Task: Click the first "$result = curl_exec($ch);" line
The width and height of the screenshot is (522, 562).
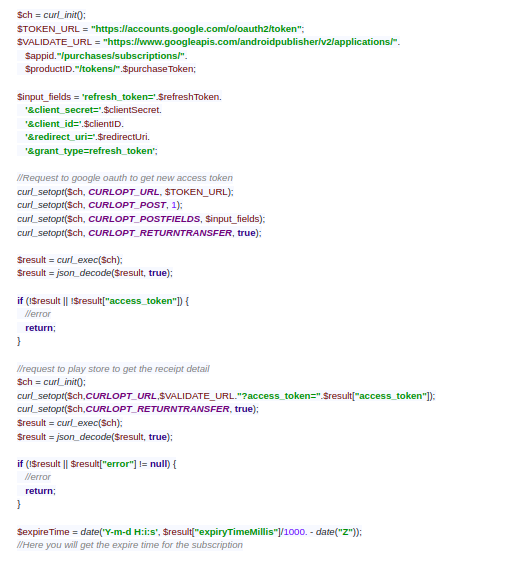Action: click(70, 260)
